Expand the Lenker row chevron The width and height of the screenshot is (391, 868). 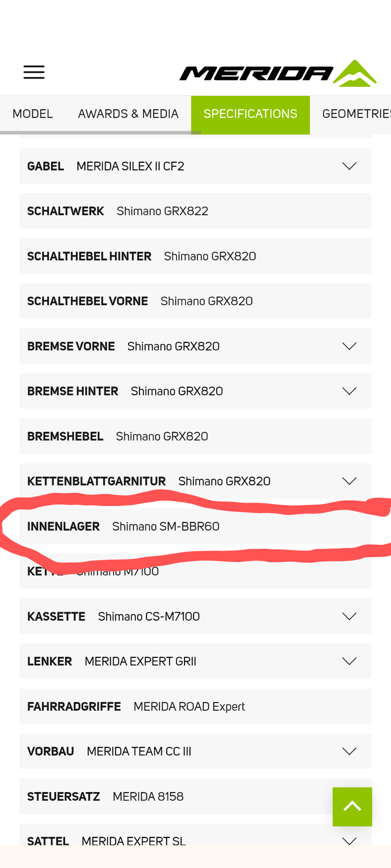click(x=349, y=661)
